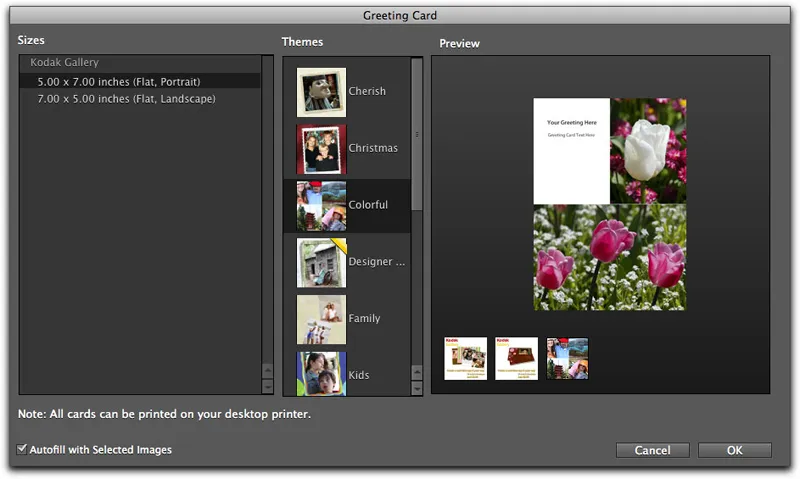Click the Christmas theme label

[373, 148]
